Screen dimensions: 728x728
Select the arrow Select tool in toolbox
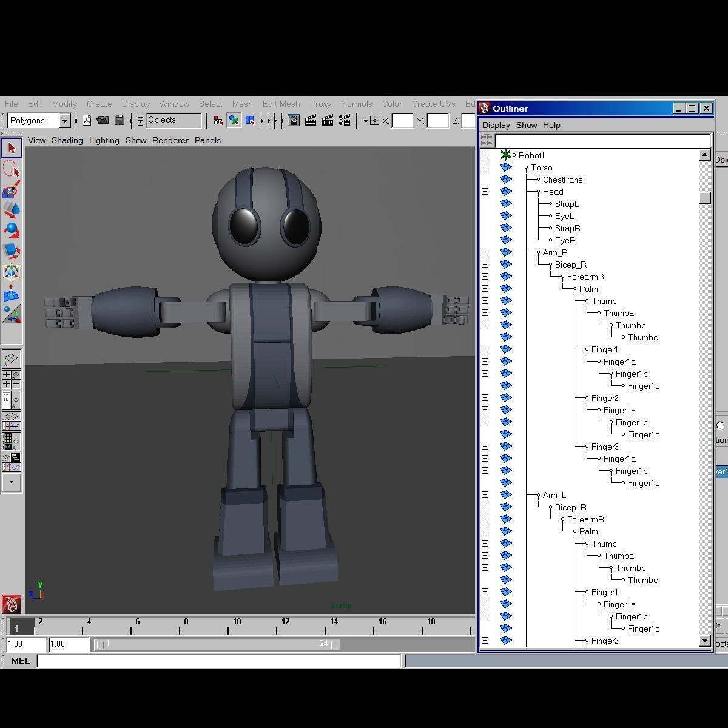pyautogui.click(x=12, y=148)
